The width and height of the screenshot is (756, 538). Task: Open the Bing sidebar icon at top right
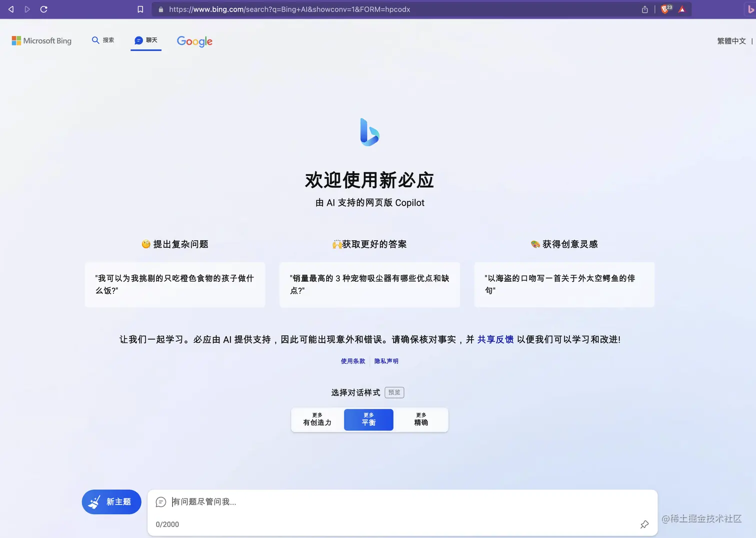coord(750,9)
